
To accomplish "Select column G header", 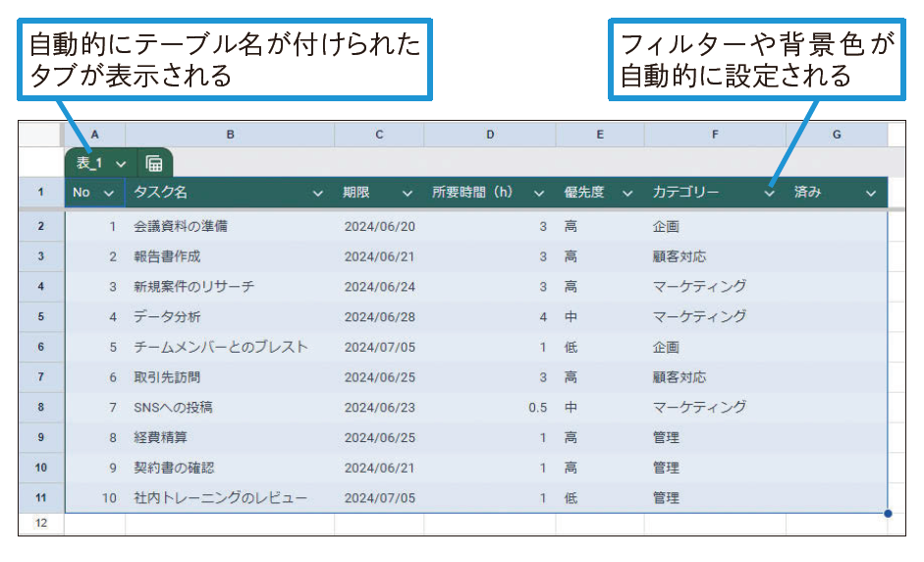I will tap(837, 135).
